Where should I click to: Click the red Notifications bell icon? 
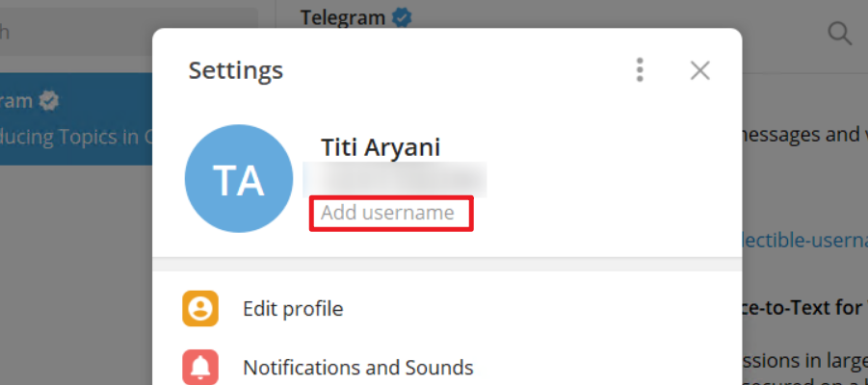[199, 367]
